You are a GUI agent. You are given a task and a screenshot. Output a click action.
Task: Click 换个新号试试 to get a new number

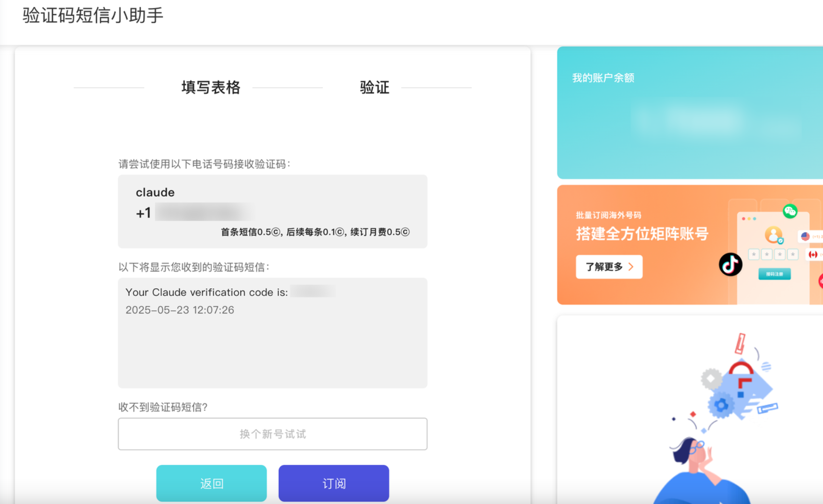pos(273,434)
